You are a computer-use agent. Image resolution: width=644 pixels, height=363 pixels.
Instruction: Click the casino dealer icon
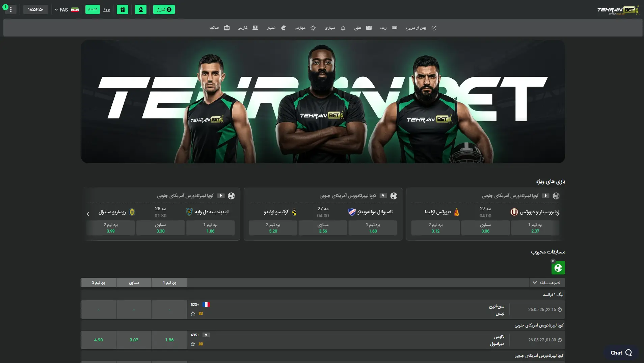255,28
